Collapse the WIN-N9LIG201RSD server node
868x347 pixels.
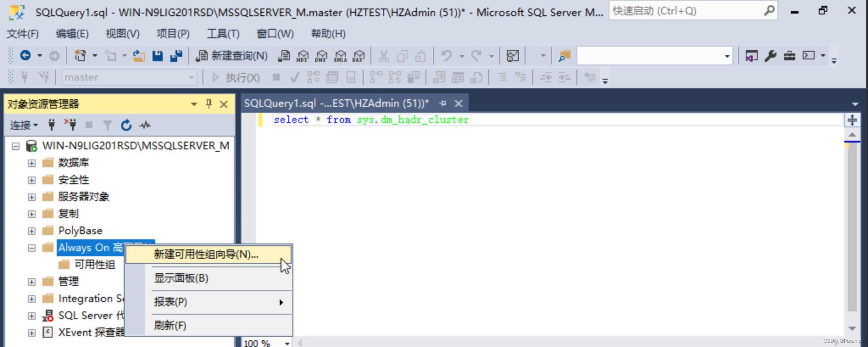(x=16, y=146)
